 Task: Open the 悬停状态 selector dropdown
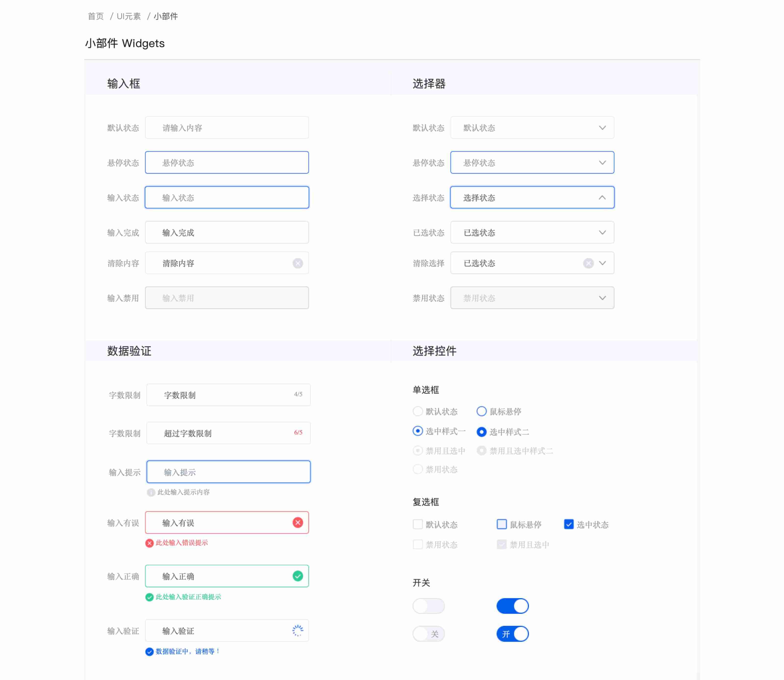(x=532, y=163)
